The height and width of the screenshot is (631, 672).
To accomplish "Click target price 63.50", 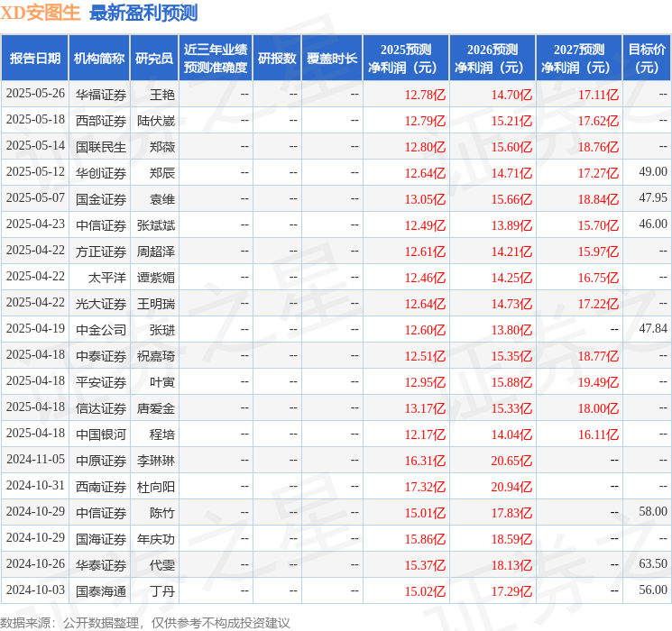I will [653, 563].
